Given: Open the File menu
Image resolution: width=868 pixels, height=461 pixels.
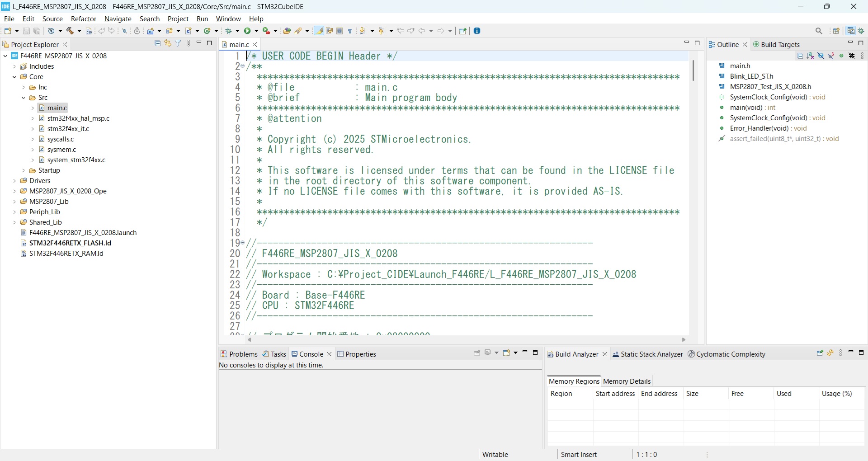Looking at the screenshot, I should pos(9,19).
